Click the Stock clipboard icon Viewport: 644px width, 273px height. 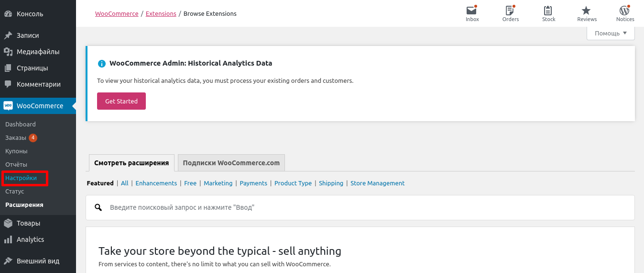pos(548,11)
